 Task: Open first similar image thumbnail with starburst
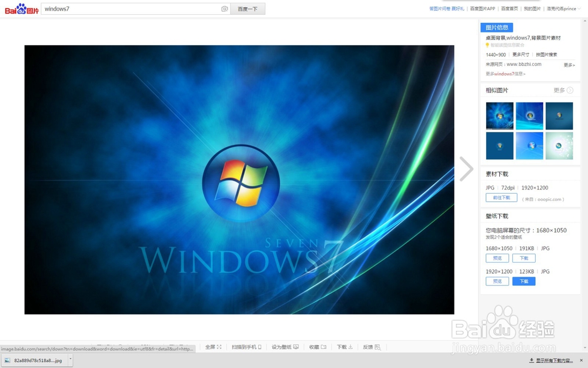[499, 116]
